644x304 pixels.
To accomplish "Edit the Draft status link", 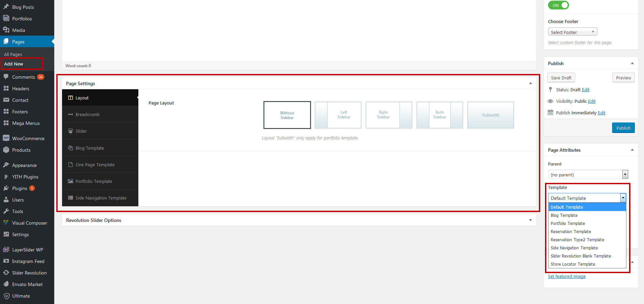I will [586, 90].
